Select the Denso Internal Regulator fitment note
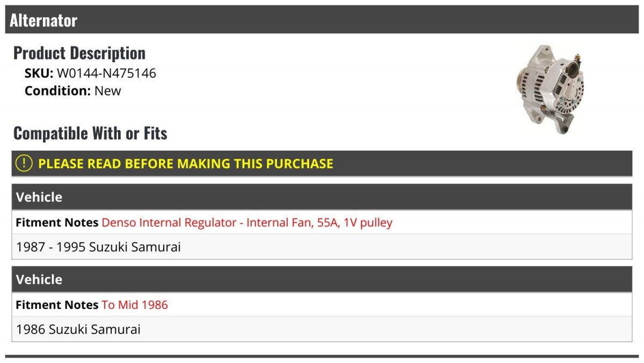 click(x=247, y=222)
